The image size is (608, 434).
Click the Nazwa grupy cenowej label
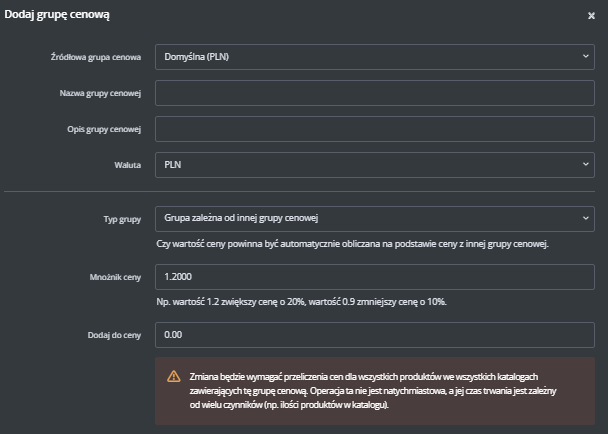click(102, 93)
